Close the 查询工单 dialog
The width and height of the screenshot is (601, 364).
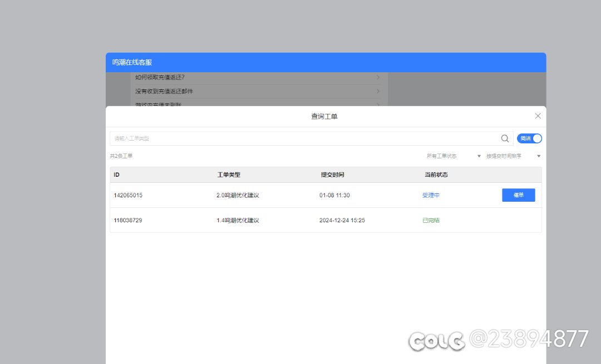538,116
